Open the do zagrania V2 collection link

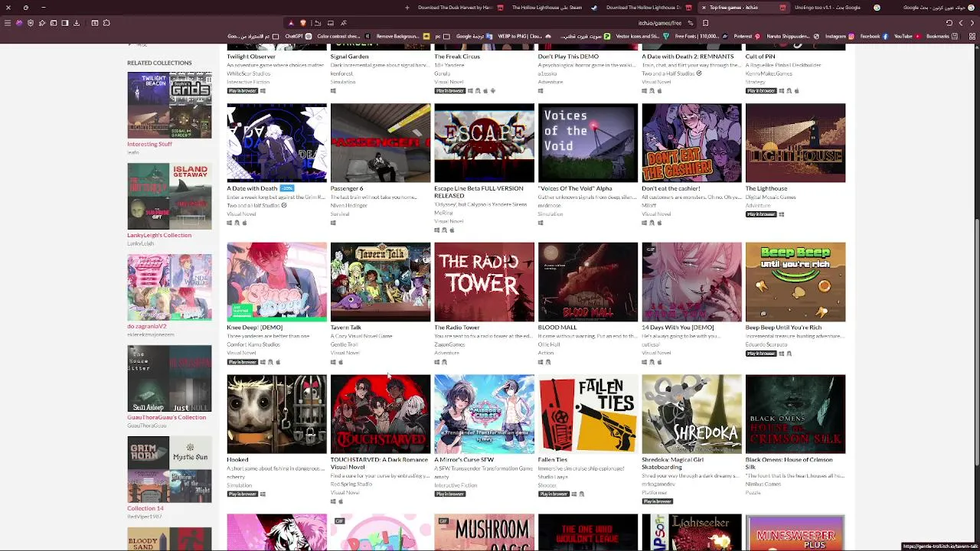146,326
